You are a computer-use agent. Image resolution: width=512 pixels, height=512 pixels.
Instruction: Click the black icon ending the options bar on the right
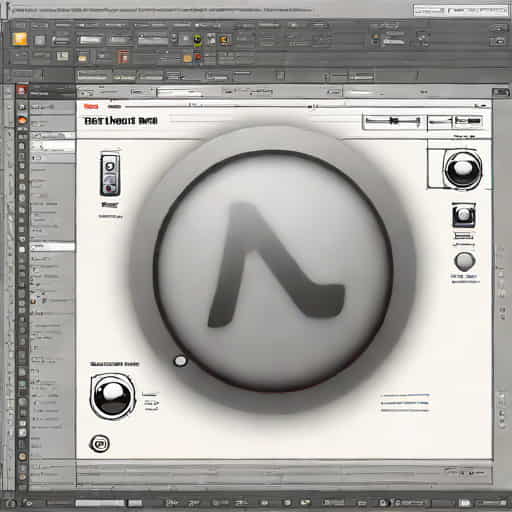click(501, 92)
